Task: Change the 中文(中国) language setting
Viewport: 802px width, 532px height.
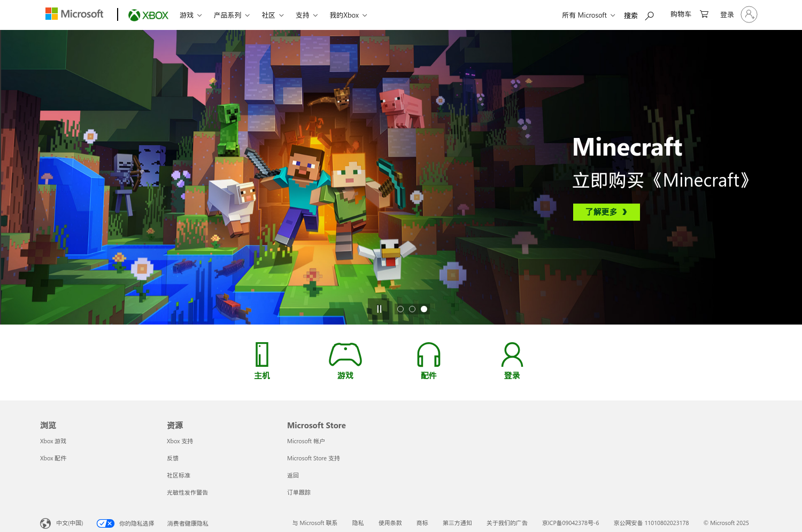Action: pos(70,523)
